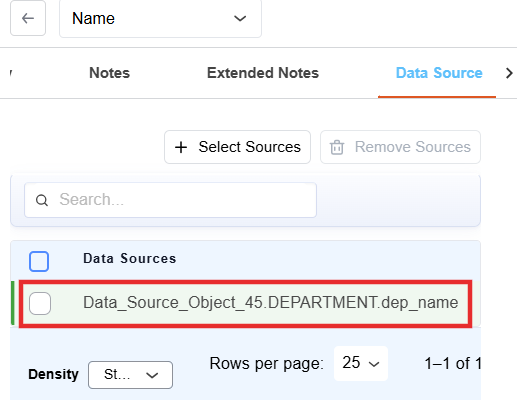The width and height of the screenshot is (517, 400).
Task: Open the Rows per page 25 dropdown
Action: pyautogui.click(x=361, y=363)
